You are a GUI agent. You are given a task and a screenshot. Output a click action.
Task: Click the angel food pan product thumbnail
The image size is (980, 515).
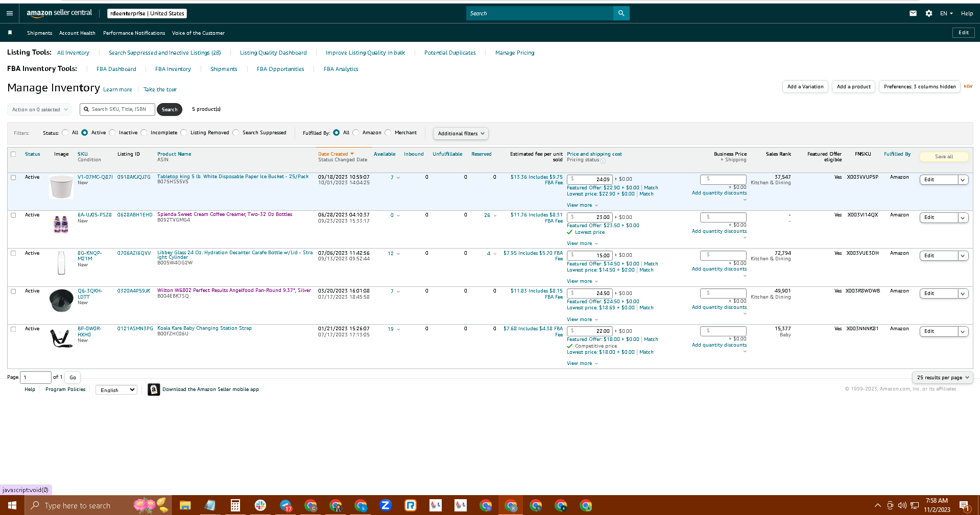(61, 300)
